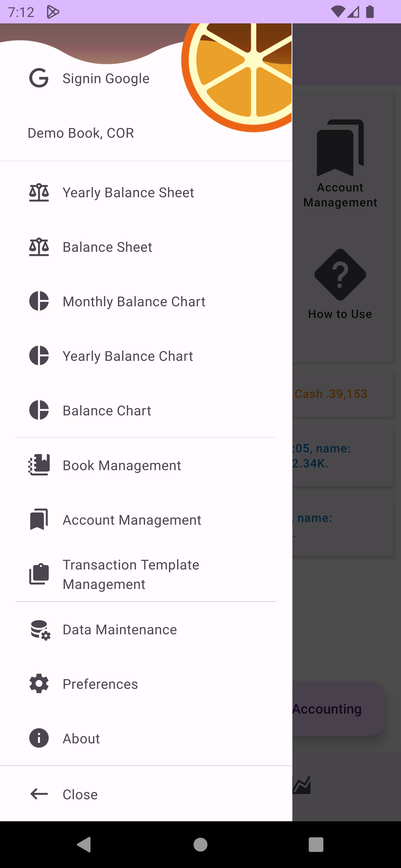Tap the Demo Book, COR book label
401x868 pixels.
pyautogui.click(x=80, y=133)
